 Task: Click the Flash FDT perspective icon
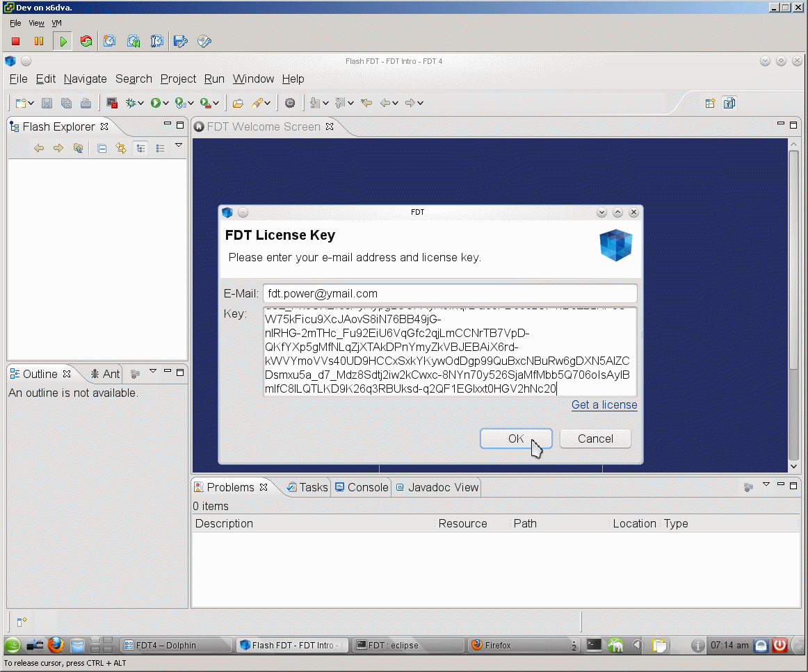tap(729, 103)
